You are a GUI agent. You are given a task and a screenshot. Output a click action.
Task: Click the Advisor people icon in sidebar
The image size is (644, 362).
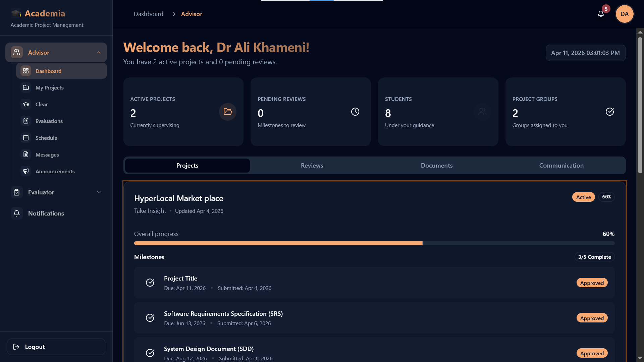[17, 52]
